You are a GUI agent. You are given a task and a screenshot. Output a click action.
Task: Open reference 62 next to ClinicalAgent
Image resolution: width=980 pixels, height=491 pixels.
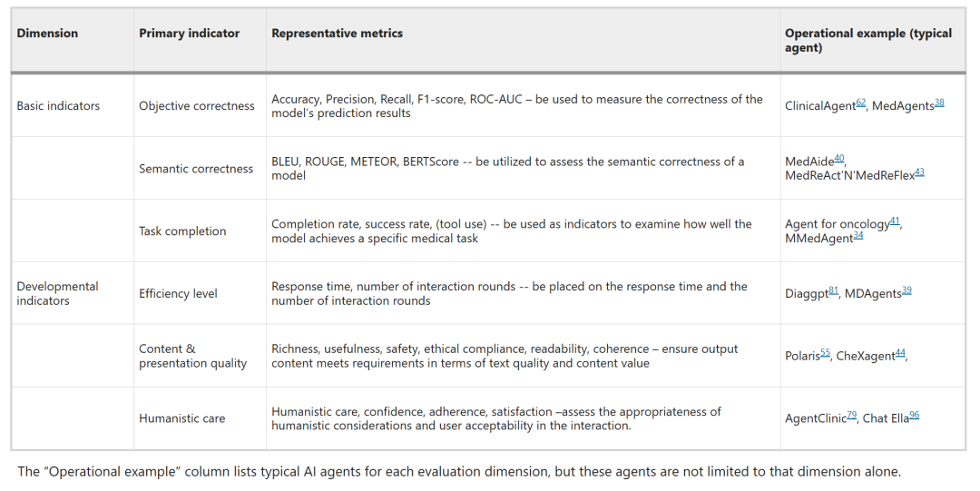pos(862,103)
